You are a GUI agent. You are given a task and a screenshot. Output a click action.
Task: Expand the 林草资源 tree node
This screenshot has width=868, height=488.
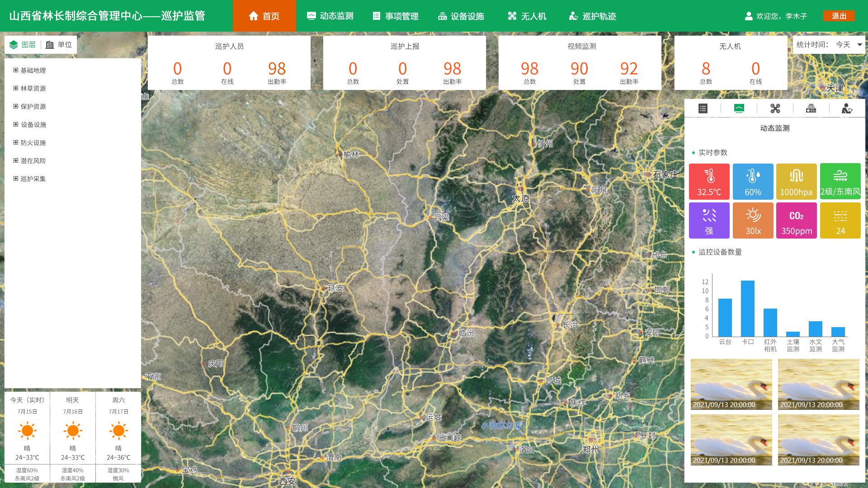pos(16,89)
